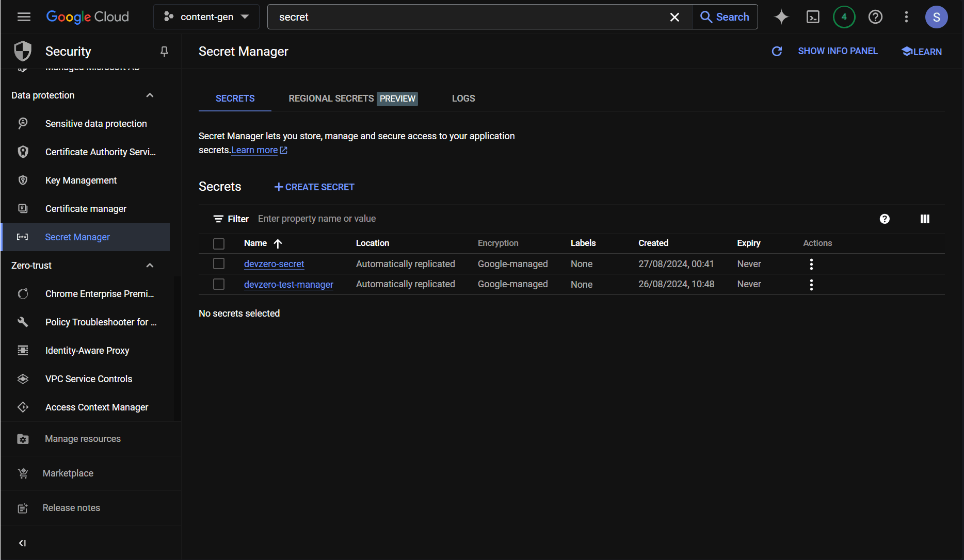Clear the search field with the X
This screenshot has height=560, width=964.
[x=674, y=17]
